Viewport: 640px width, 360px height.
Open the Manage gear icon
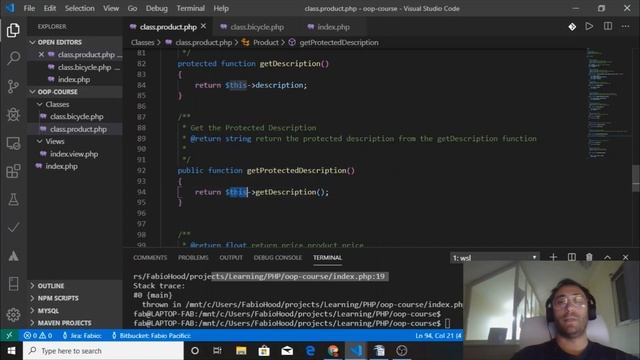point(13,315)
